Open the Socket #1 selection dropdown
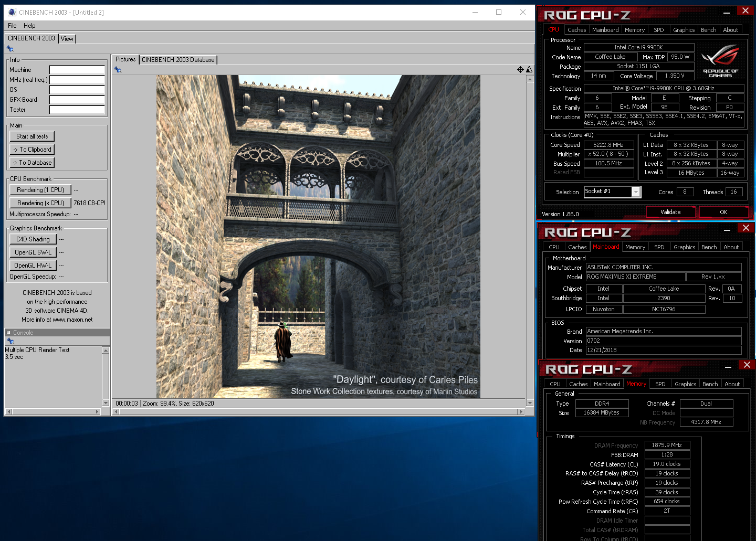This screenshot has width=756, height=541. click(x=636, y=192)
